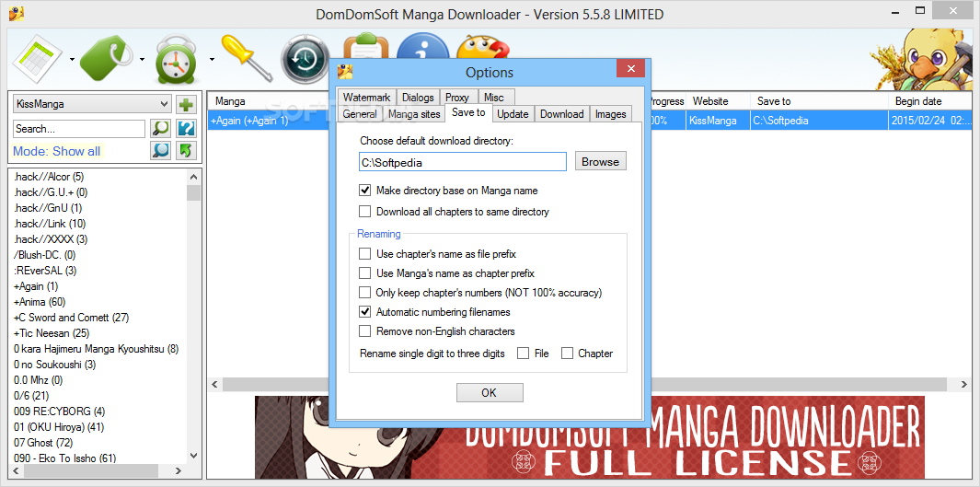Click the default download directory field

point(463,161)
